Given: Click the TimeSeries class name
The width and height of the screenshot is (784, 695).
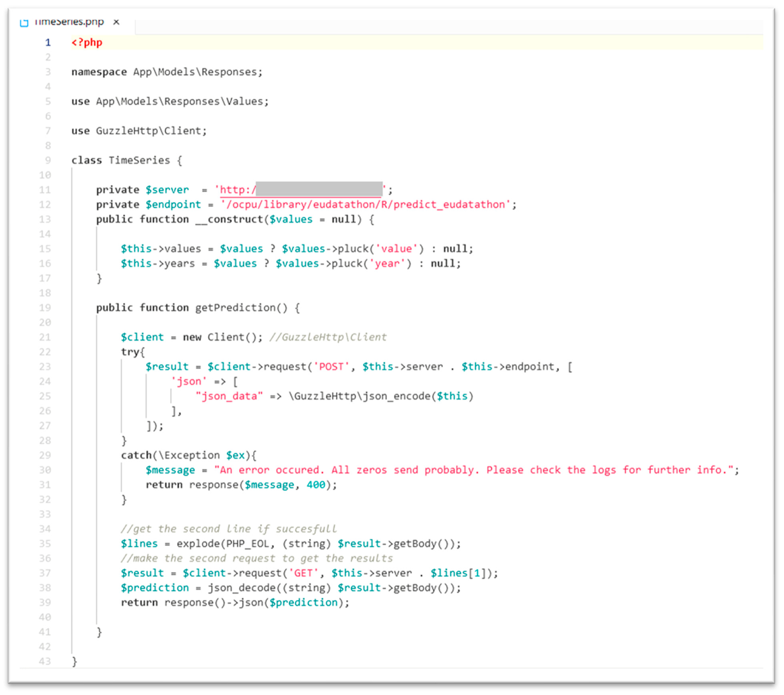Looking at the screenshot, I should coord(139,161).
